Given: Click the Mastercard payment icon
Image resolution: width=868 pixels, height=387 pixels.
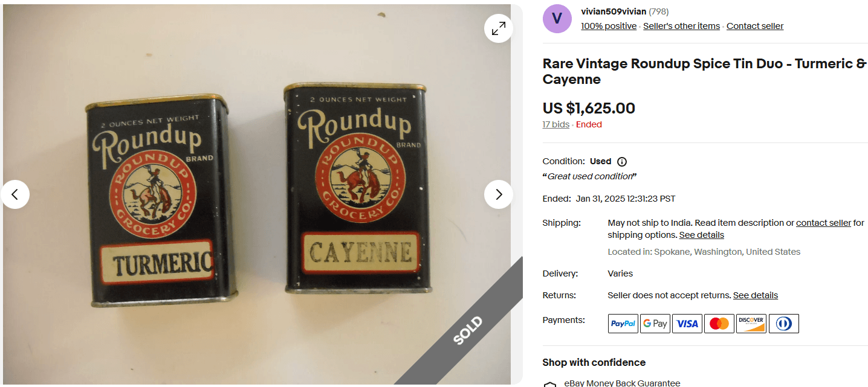Looking at the screenshot, I should point(719,323).
